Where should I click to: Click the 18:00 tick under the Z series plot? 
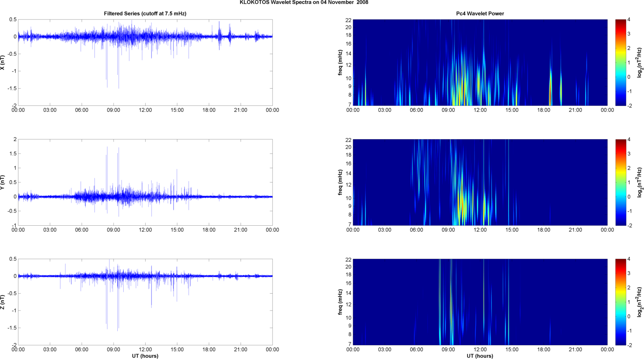pyautogui.click(x=209, y=350)
